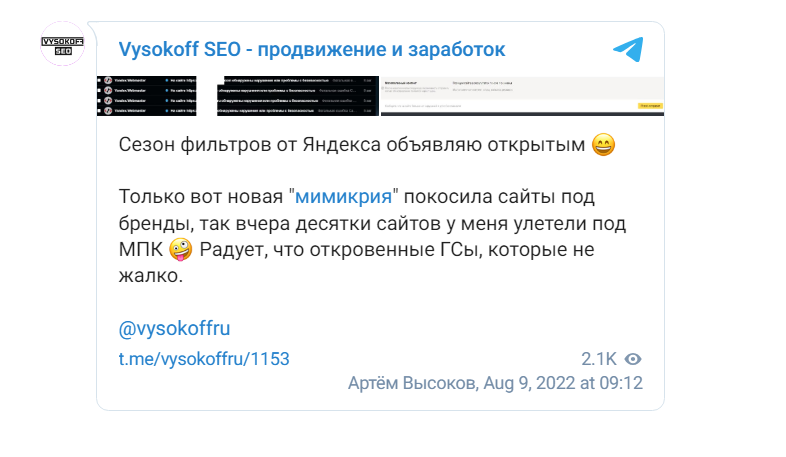Click the grinning emoji after открытым
Screen dimensions: 786x457
(603, 147)
